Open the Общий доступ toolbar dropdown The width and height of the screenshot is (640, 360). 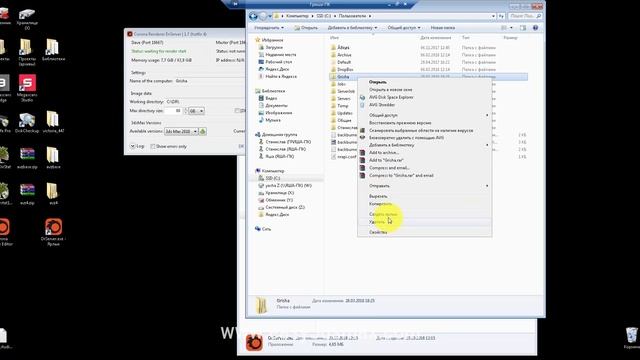404,28
